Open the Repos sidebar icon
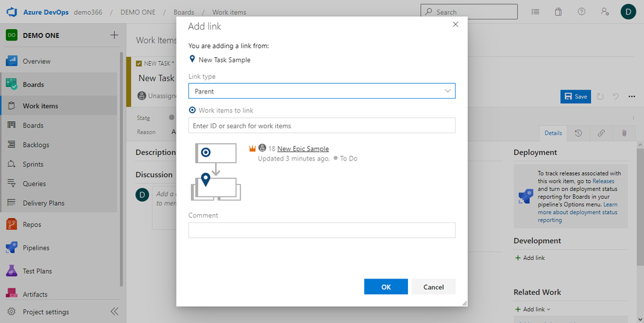Image resolution: width=644 pixels, height=323 pixels. pyautogui.click(x=12, y=224)
